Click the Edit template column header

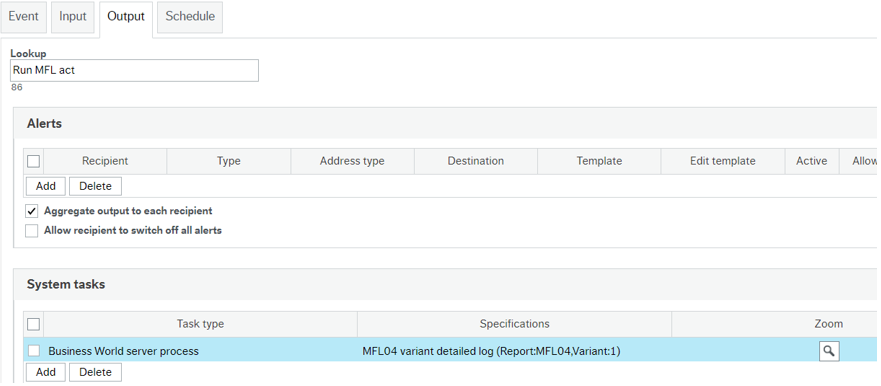click(723, 161)
